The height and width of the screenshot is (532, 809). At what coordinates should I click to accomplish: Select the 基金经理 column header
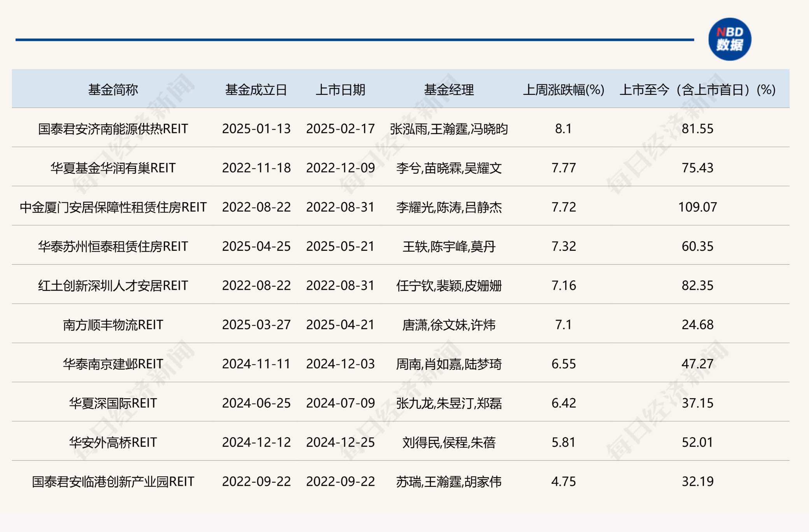[x=449, y=90]
